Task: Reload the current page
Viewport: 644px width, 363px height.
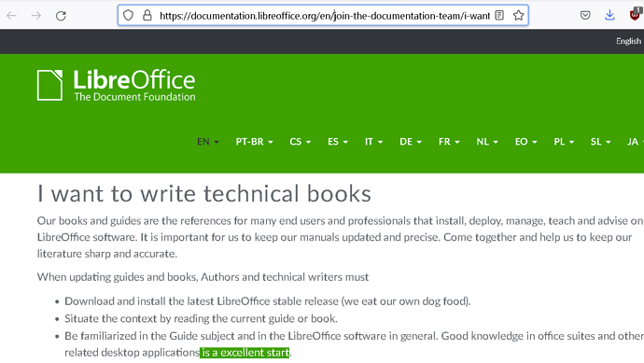Action: click(61, 16)
